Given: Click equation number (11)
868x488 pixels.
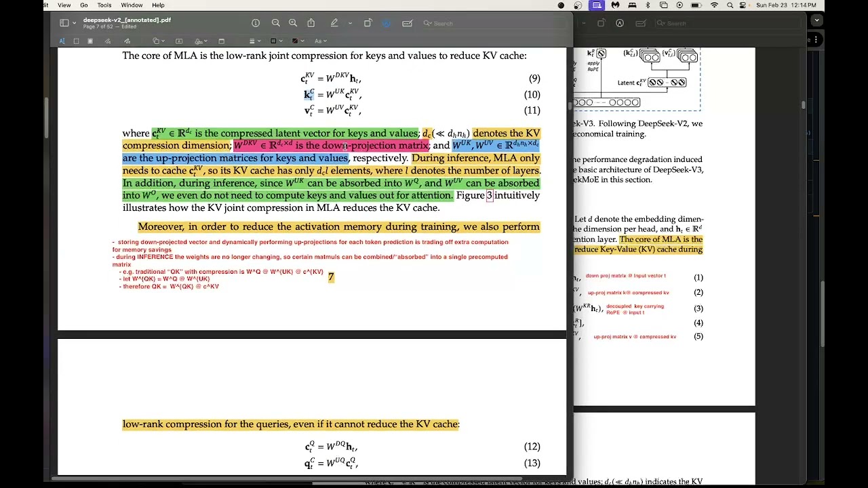Looking at the screenshot, I should pyautogui.click(x=532, y=110).
